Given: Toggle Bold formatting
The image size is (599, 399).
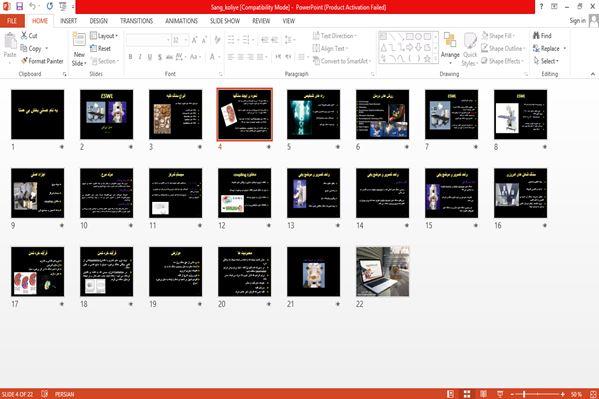Looking at the screenshot, I should pyautogui.click(x=130, y=57).
